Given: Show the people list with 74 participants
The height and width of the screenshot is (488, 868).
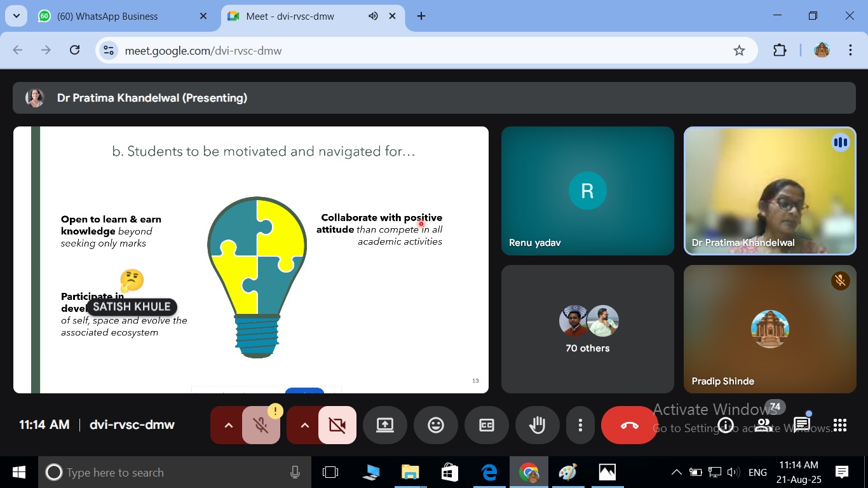Looking at the screenshot, I should pyautogui.click(x=764, y=425).
